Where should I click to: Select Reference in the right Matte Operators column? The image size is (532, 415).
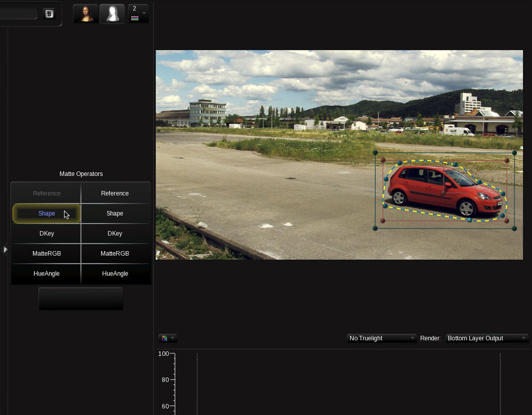tap(115, 193)
